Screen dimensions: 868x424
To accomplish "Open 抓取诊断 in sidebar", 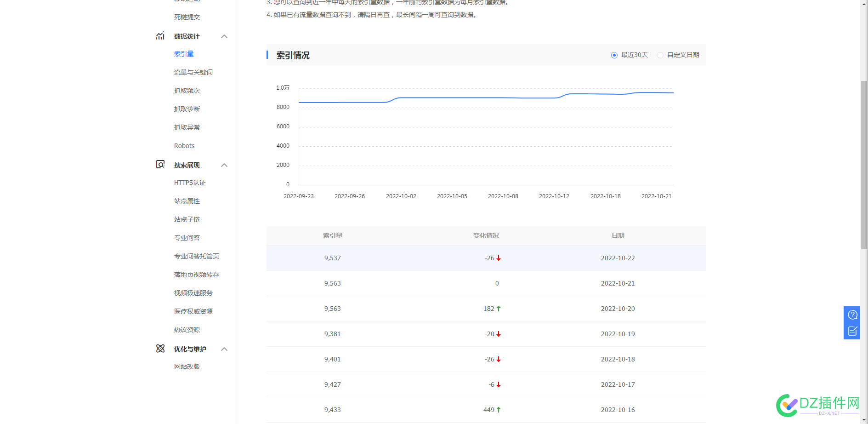I will click(187, 109).
